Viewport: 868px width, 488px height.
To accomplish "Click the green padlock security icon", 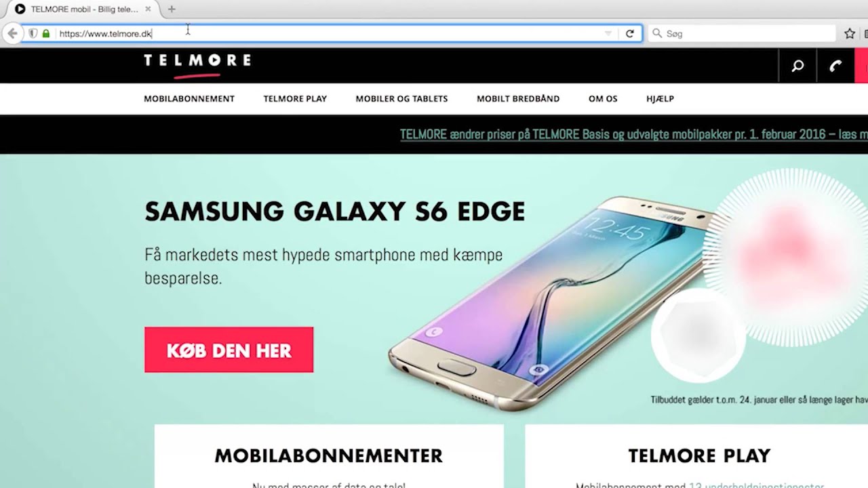I will pos(46,33).
